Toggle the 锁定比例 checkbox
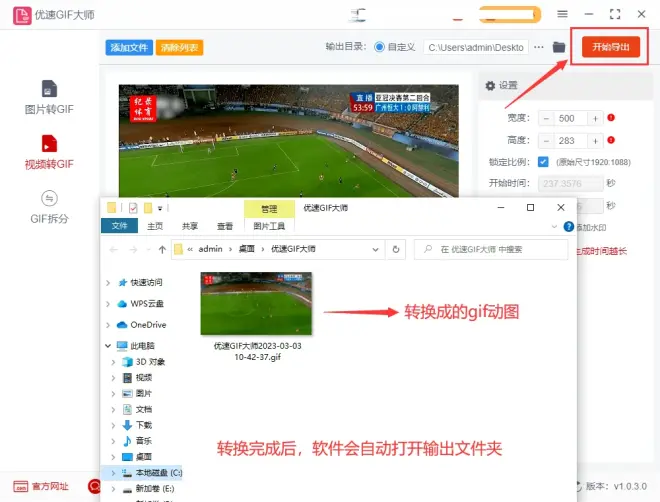 coord(543,162)
